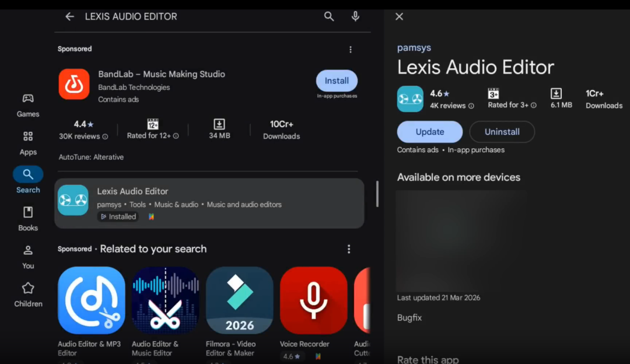
Task: Click the 10Cr+ Downloads text
Action: (x=281, y=129)
